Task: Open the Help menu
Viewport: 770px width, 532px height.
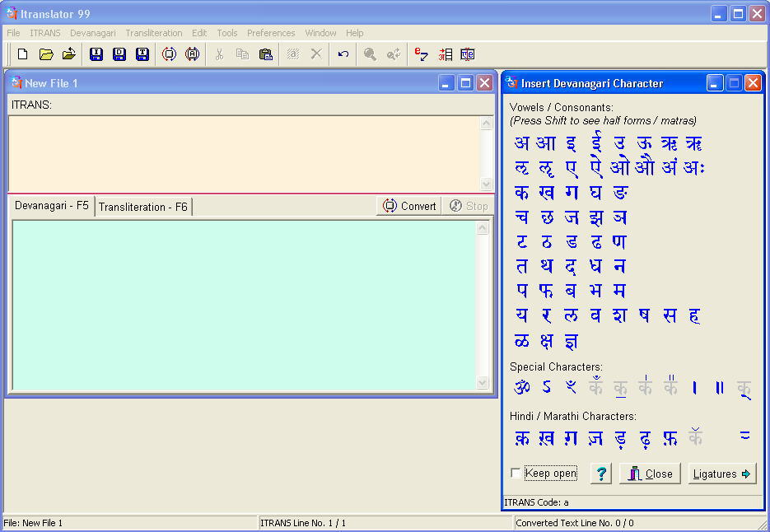Action: (355, 33)
